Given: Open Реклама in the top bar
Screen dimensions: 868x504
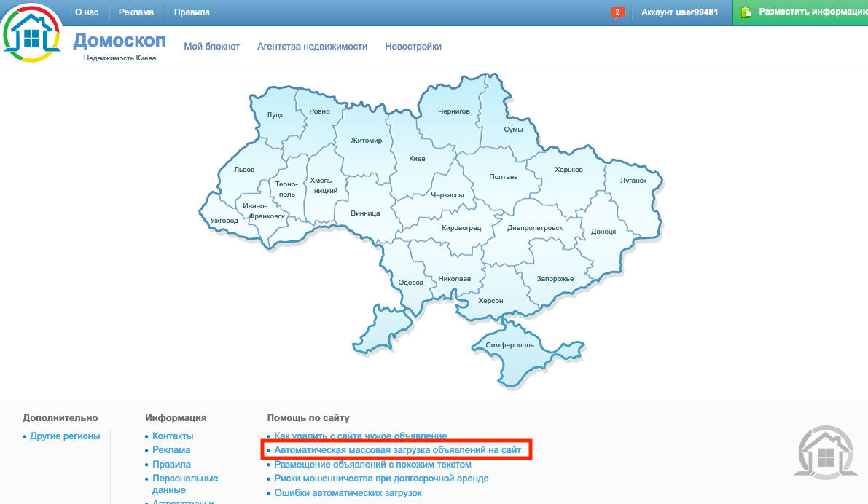Looking at the screenshot, I should tap(136, 12).
